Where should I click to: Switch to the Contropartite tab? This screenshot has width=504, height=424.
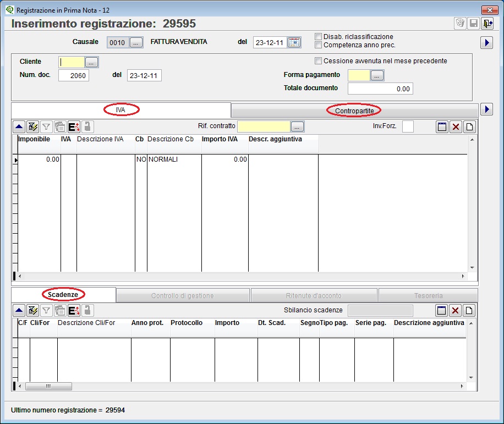click(354, 111)
